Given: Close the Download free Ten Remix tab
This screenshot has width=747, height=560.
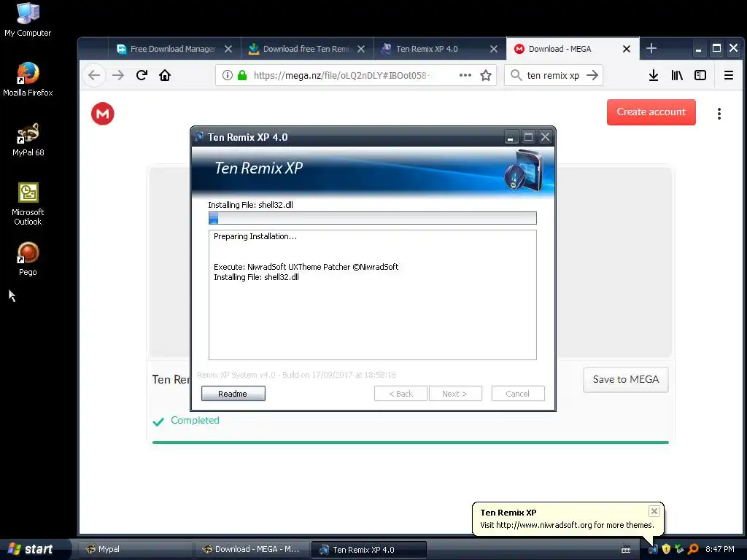Looking at the screenshot, I should (361, 49).
